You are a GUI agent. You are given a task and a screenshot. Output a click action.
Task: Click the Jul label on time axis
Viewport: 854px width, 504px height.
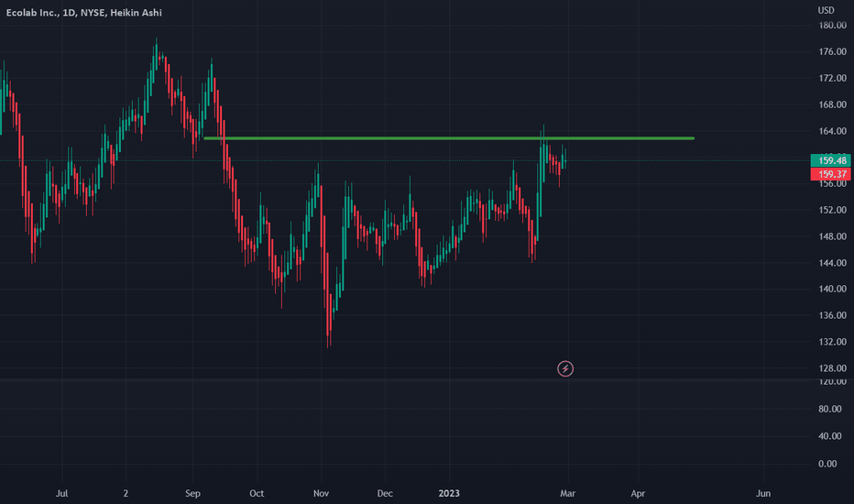pos(61,493)
